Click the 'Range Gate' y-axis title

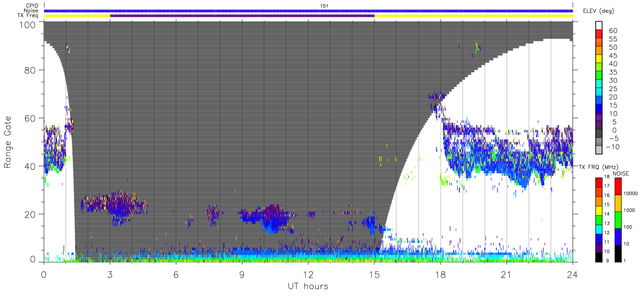tap(8, 143)
